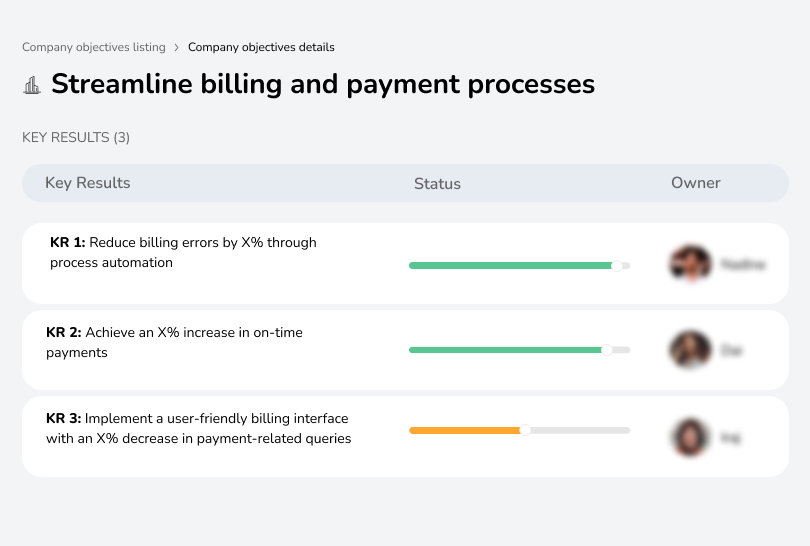This screenshot has height=546, width=810.
Task: Open the KR 3 owner avatar
Action: click(x=690, y=438)
